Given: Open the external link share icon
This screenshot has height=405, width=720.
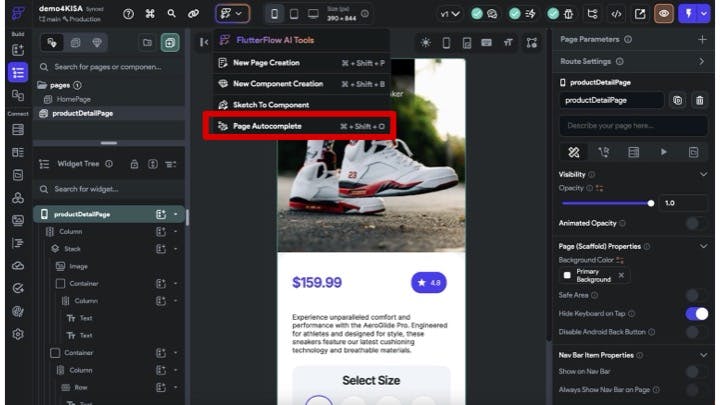Looking at the screenshot, I should (x=640, y=14).
